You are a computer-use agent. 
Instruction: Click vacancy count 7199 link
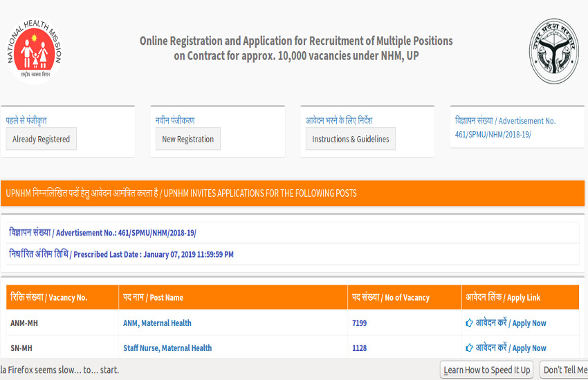point(359,323)
